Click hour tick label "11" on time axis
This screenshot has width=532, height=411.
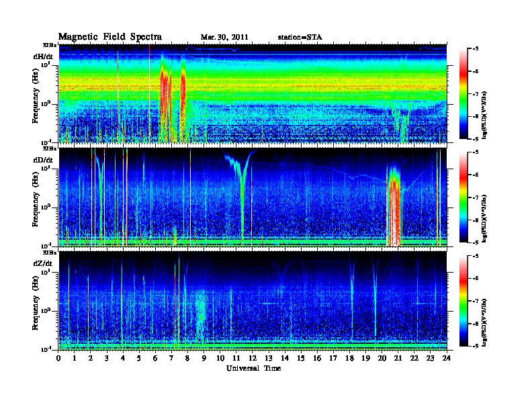(x=236, y=358)
